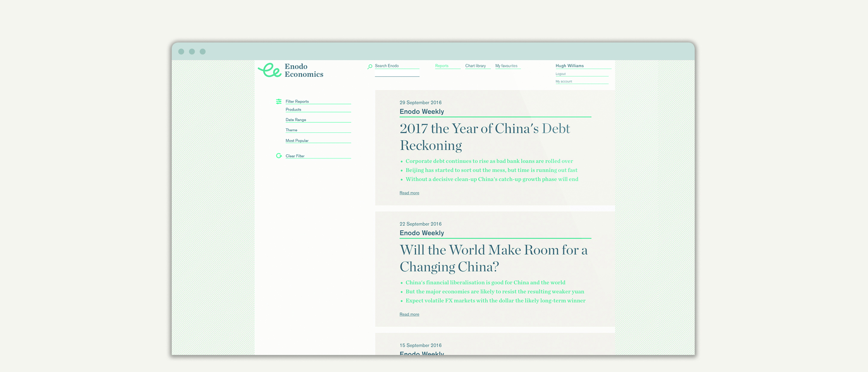Click the Clear Filter link

(295, 156)
